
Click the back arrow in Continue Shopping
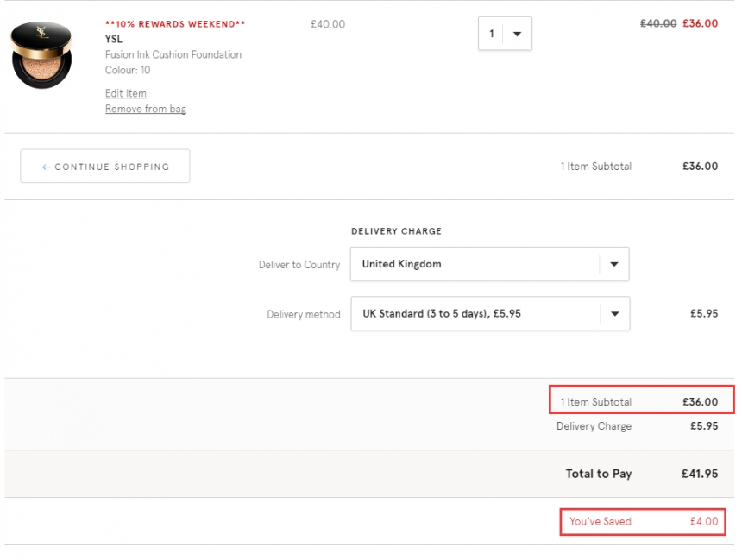click(46, 167)
